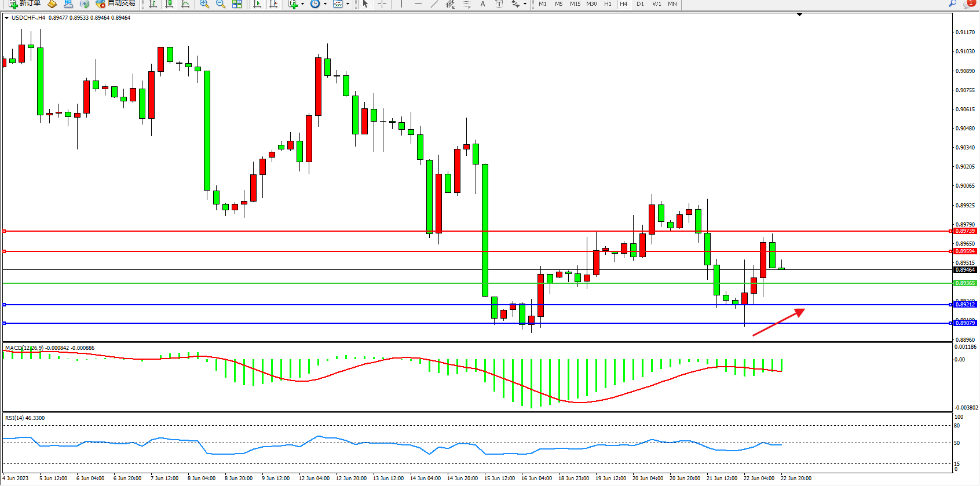
Task: Click the New Order (新订单) button
Action: 24,3
